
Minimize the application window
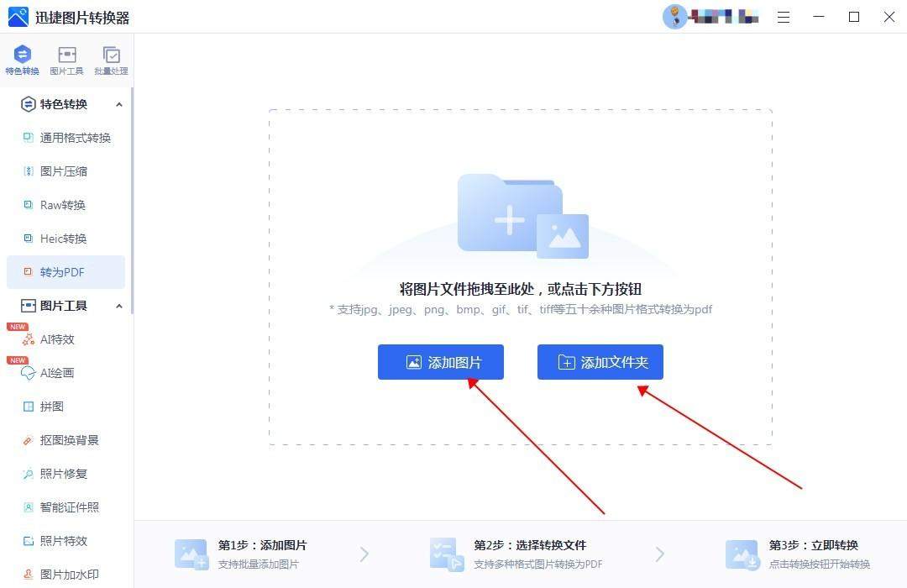(819, 18)
